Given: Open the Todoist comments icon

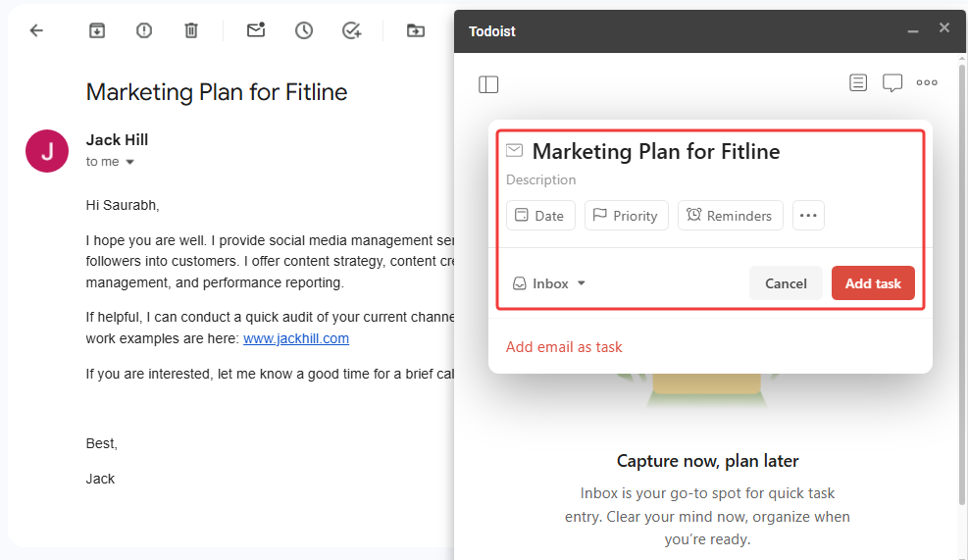Looking at the screenshot, I should (x=892, y=83).
